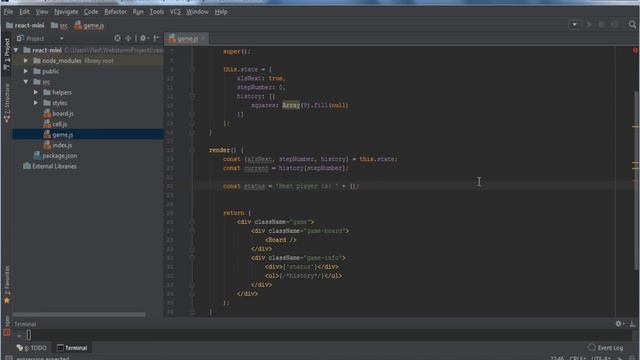Hide the Project tool window icon
Image resolution: width=640 pixels, height=360 pixels.
tap(156, 38)
